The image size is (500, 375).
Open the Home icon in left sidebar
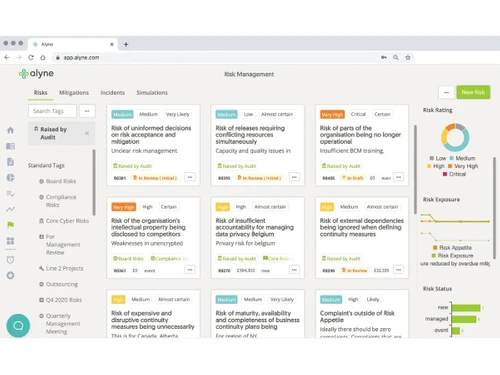(x=10, y=130)
